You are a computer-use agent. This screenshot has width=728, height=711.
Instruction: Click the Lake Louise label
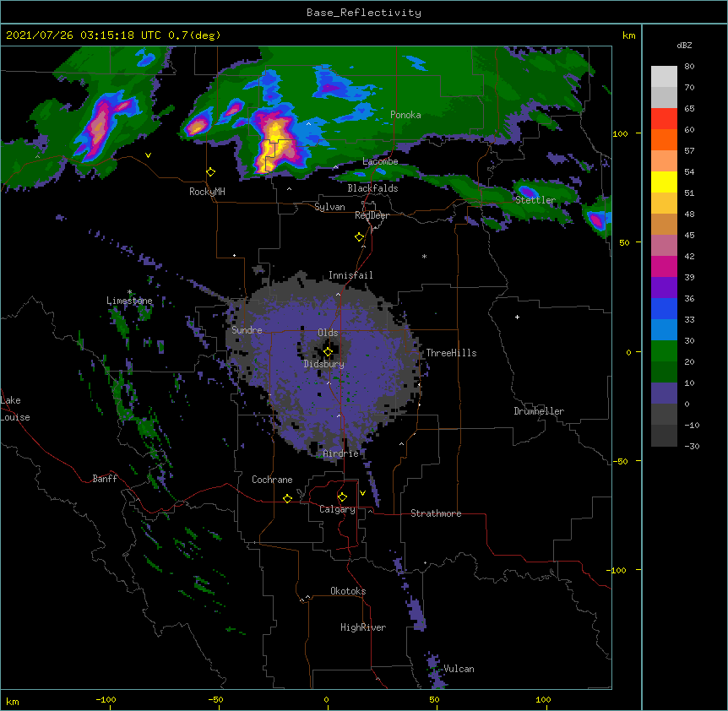pos(15,409)
